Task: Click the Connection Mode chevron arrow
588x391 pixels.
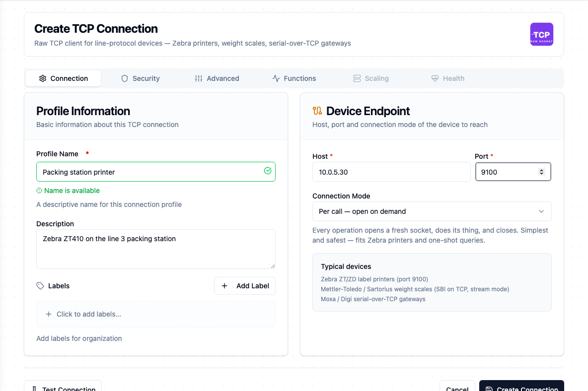Action: 541,211
